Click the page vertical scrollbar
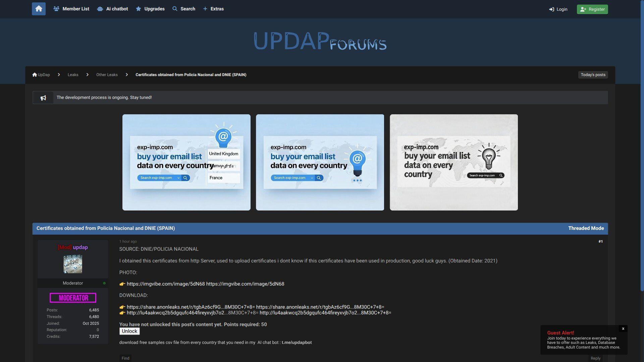 click(x=642, y=145)
